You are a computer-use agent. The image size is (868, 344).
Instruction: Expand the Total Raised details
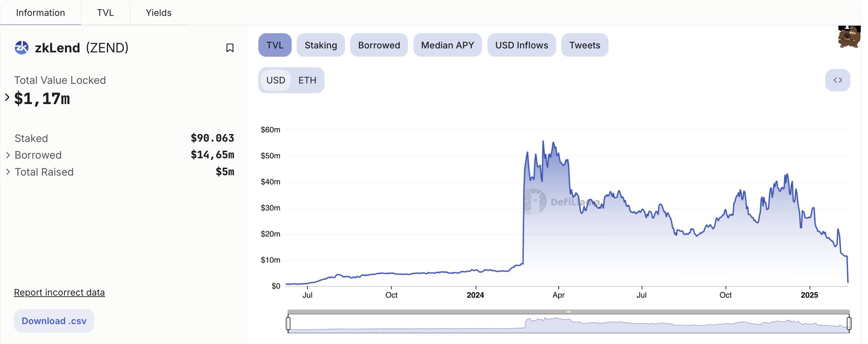pos(8,172)
